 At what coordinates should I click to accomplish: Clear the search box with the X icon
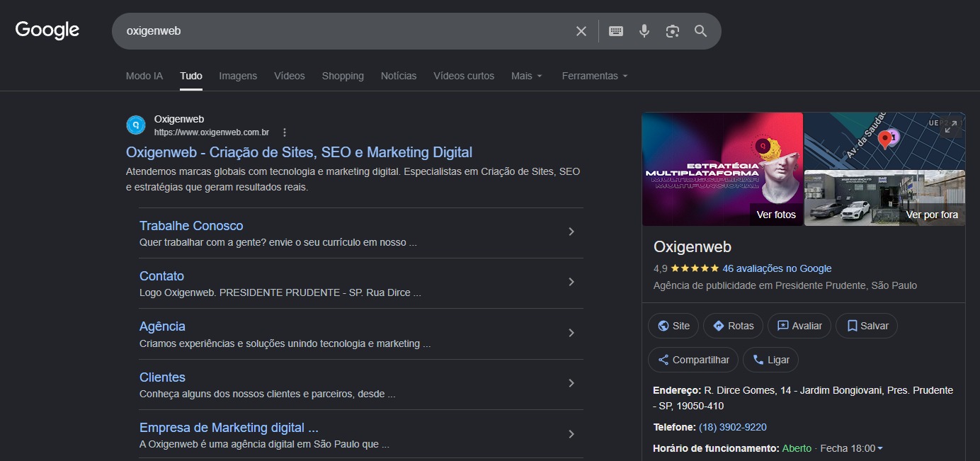pos(581,31)
